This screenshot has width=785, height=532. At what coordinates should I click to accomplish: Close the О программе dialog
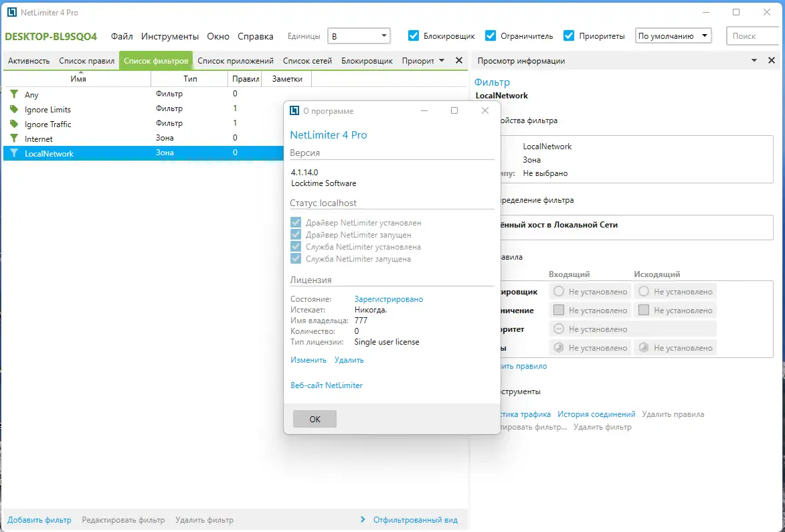click(485, 110)
